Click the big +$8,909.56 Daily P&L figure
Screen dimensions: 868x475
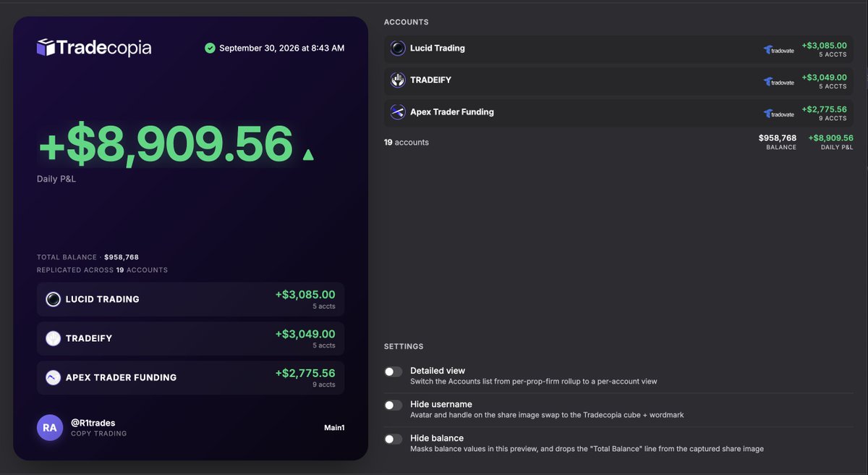166,144
